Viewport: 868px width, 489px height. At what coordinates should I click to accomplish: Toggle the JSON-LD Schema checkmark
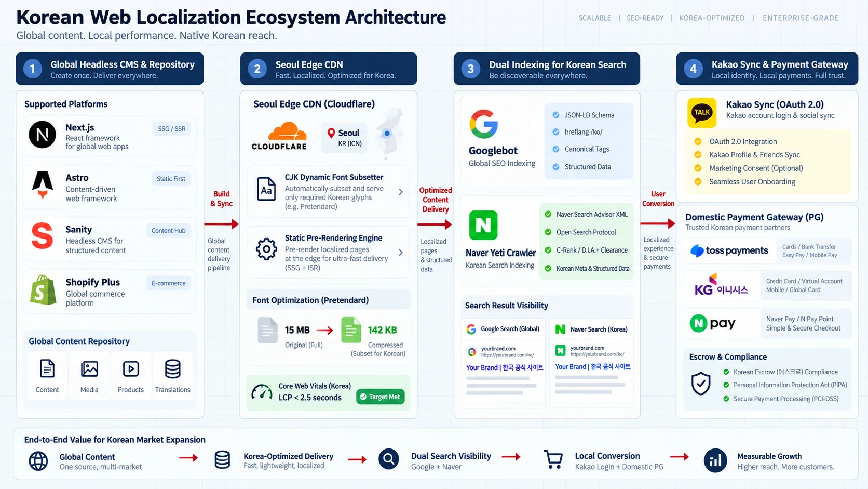click(556, 115)
